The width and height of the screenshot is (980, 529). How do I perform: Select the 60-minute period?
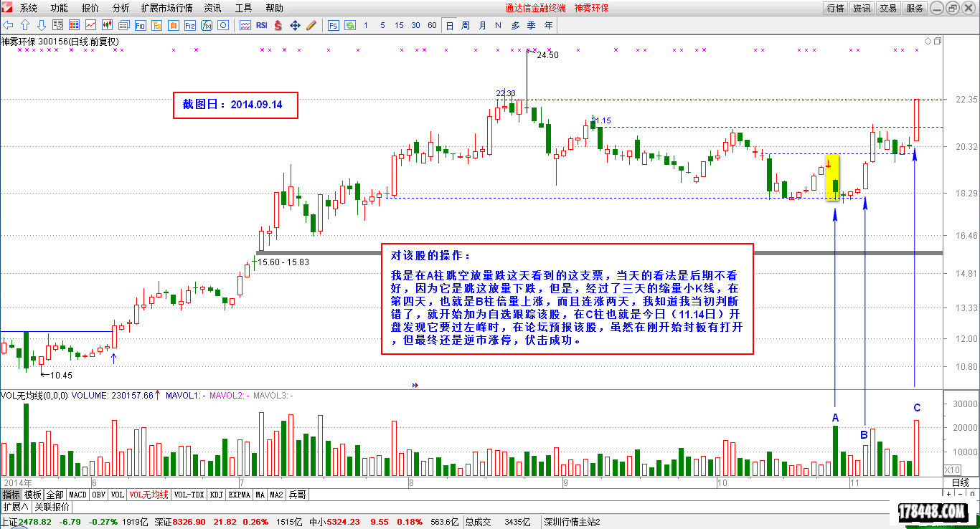pyautogui.click(x=432, y=25)
